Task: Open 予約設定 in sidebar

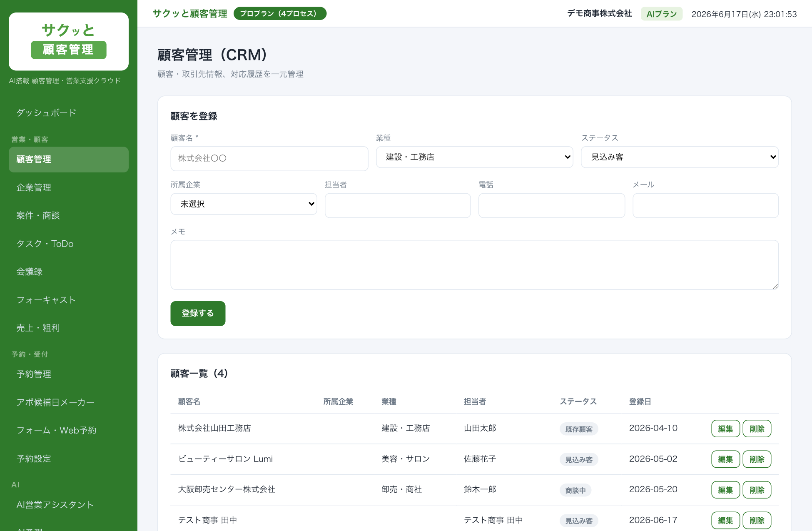Action: coord(69,459)
